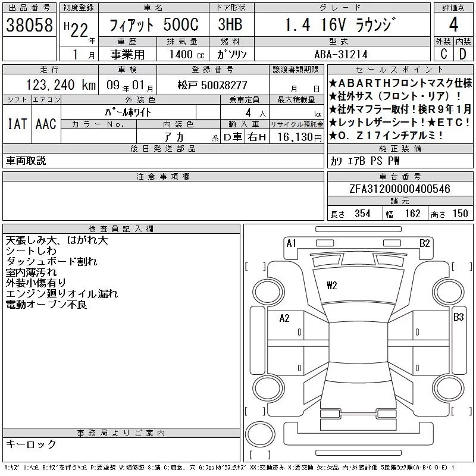Click the front left wheel in diagram
Image resolution: width=476 pixels, height=476 pixels.
269,292
